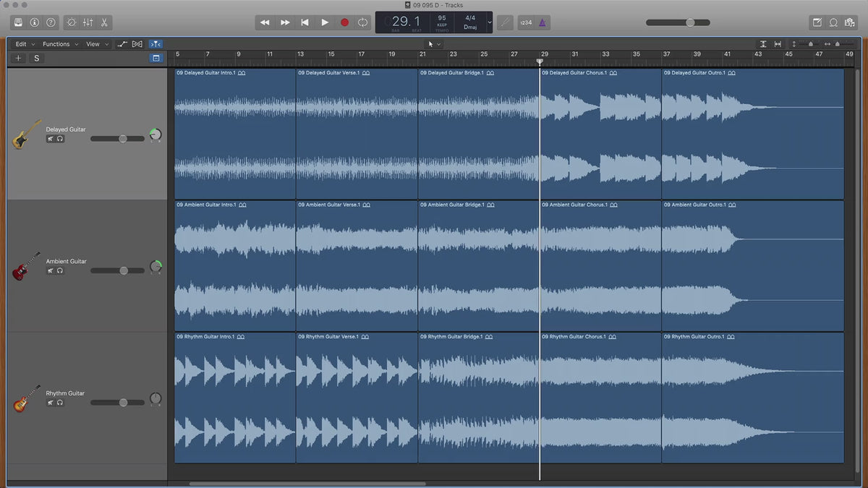The image size is (868, 488).
Task: Open the Library panel icon
Action: [x=18, y=22]
